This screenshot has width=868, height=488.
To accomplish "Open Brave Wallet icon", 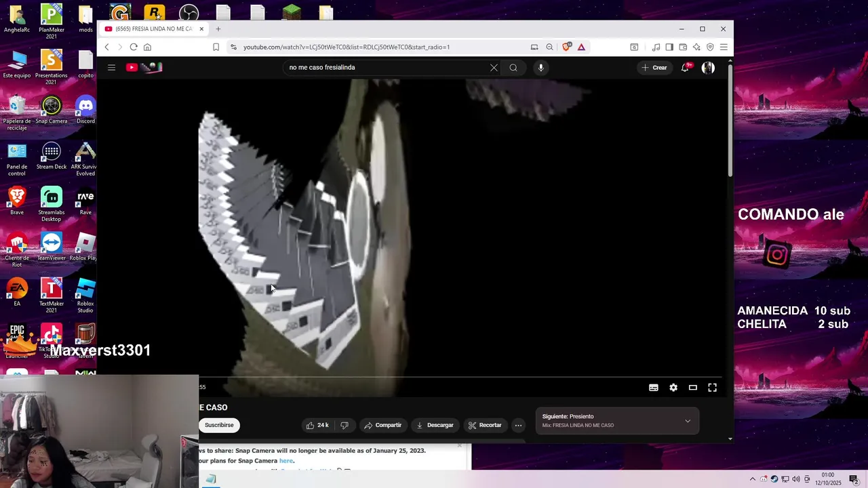I will pyautogui.click(x=683, y=47).
